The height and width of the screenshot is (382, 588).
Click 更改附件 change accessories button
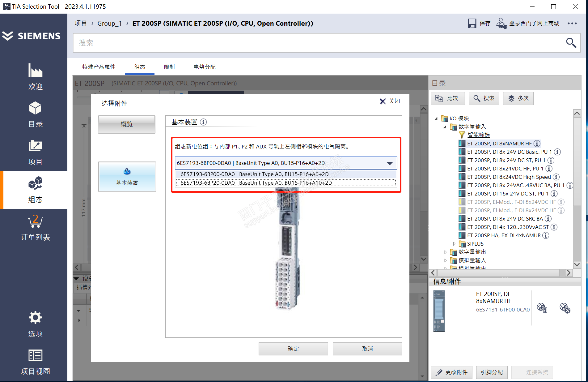[x=452, y=372]
